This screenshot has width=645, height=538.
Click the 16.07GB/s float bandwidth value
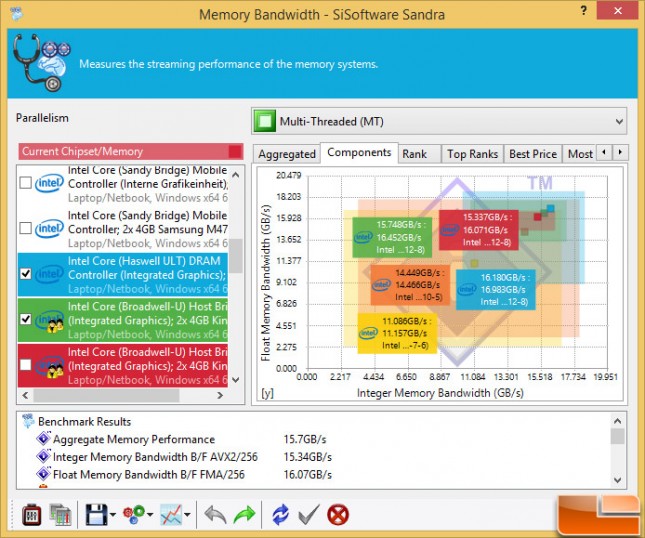(308, 474)
